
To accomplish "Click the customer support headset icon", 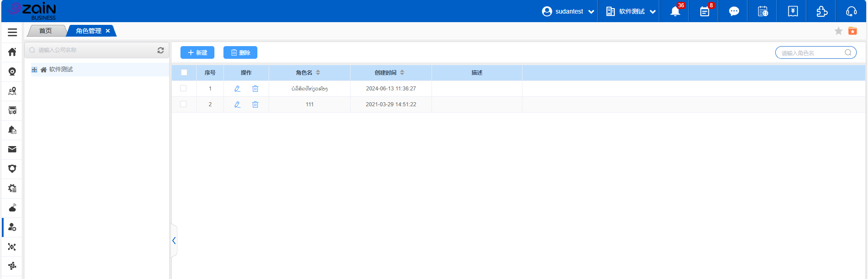I will (851, 11).
